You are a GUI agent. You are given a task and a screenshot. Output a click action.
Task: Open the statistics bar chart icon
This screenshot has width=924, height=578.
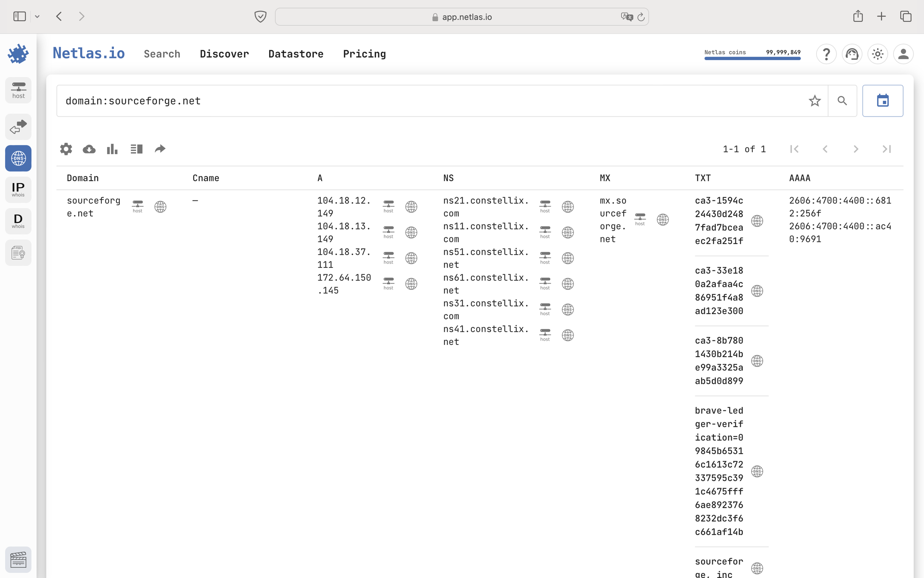(112, 149)
